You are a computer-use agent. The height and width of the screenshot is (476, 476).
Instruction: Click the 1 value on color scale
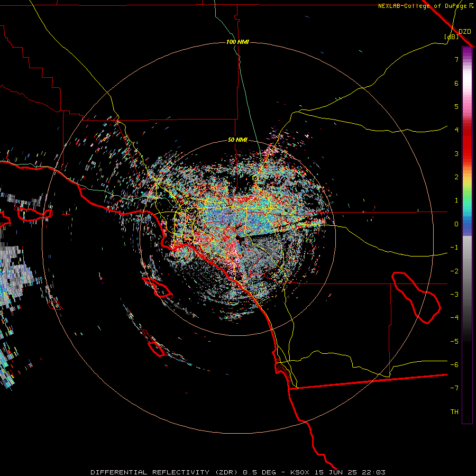click(456, 200)
